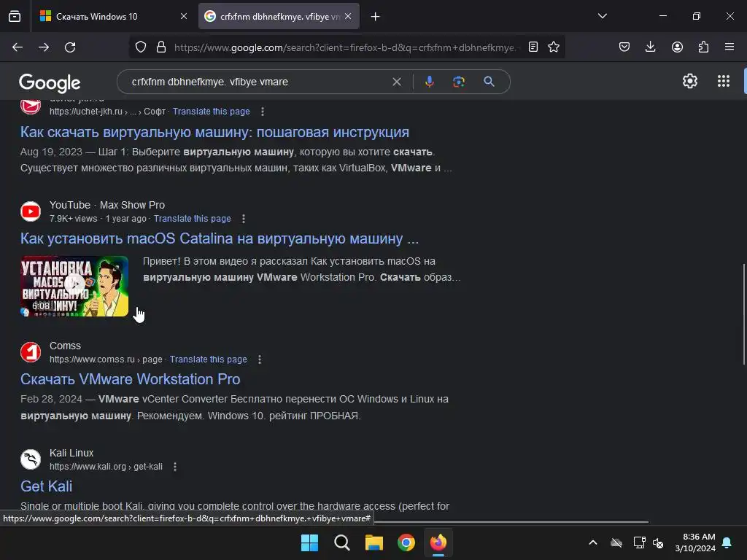This screenshot has height=560, width=747.
Task: Open a new tab with plus button
Action: click(x=376, y=17)
